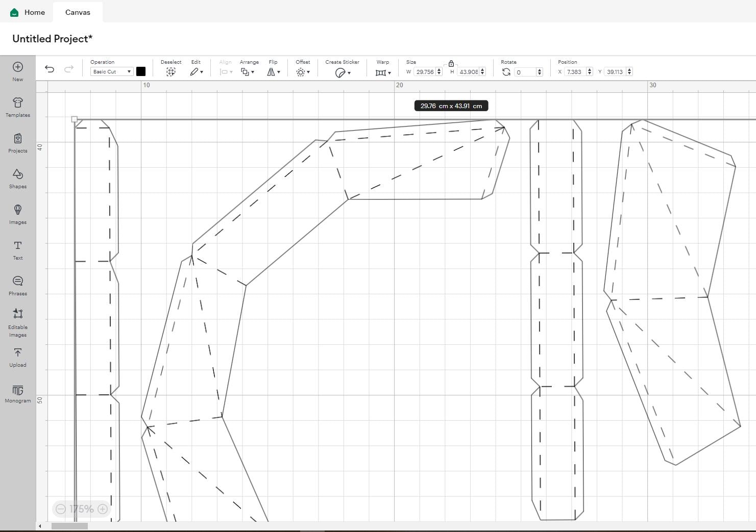This screenshot has height=532, width=756.
Task: Click the Position X input field
Action: (575, 72)
